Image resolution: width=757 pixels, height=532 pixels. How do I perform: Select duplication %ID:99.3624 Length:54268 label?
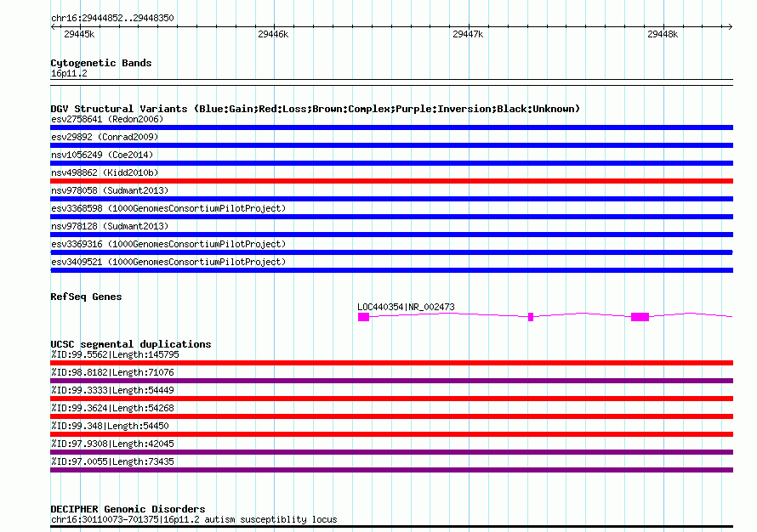click(112, 408)
